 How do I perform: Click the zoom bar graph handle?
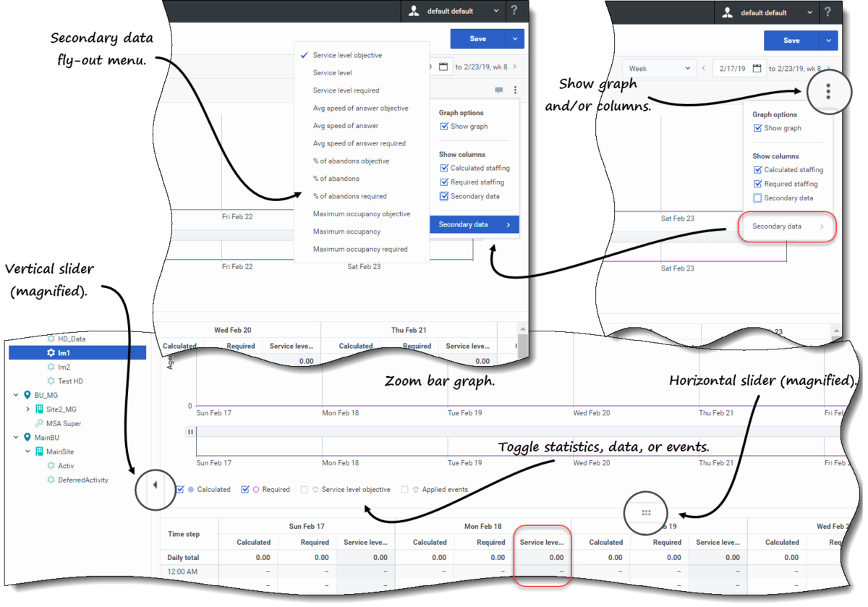click(191, 432)
